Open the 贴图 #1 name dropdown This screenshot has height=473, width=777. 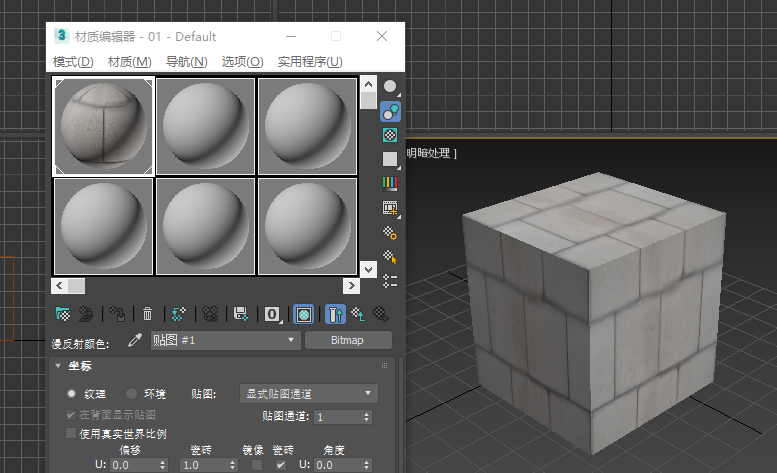[224, 340]
